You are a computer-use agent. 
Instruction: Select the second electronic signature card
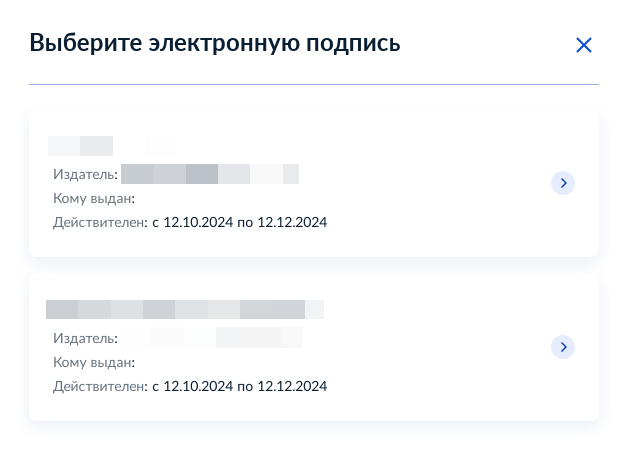(314, 347)
